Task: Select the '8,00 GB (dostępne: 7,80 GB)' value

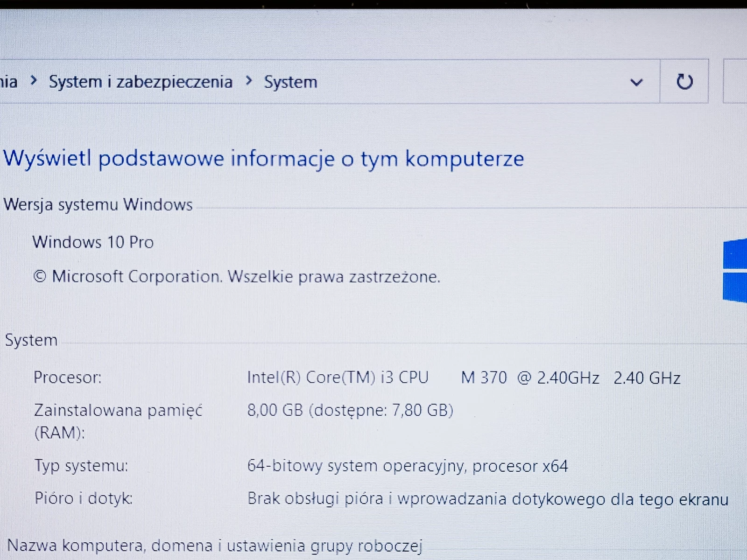Action: [x=350, y=410]
